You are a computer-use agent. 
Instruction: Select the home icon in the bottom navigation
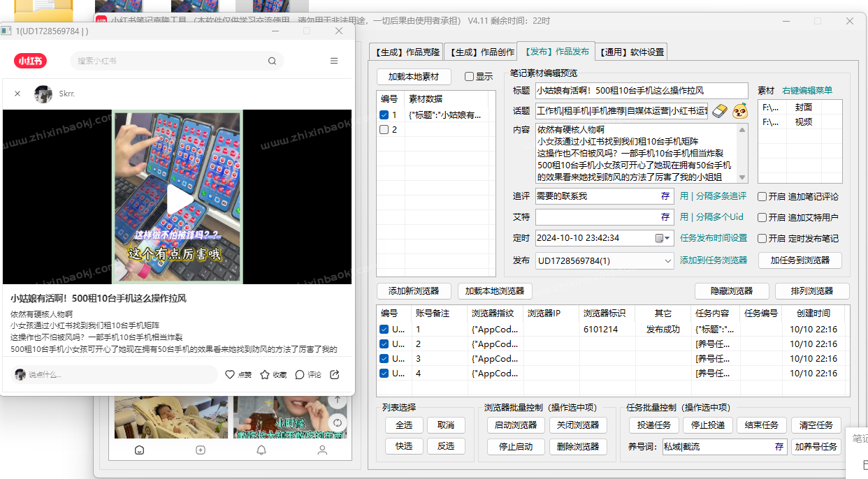pos(139,450)
